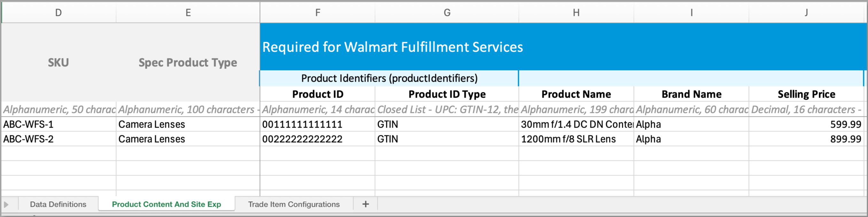Select column F header

pos(317,13)
